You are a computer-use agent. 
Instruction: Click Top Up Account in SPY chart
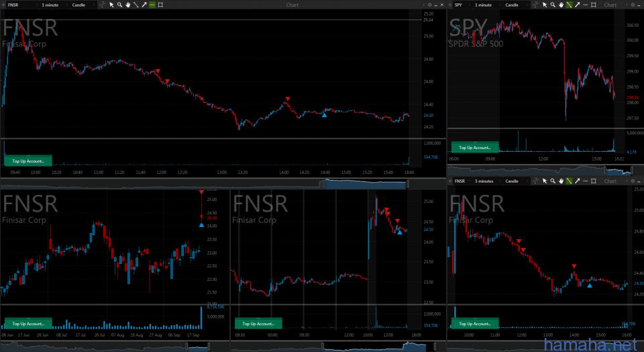click(475, 147)
